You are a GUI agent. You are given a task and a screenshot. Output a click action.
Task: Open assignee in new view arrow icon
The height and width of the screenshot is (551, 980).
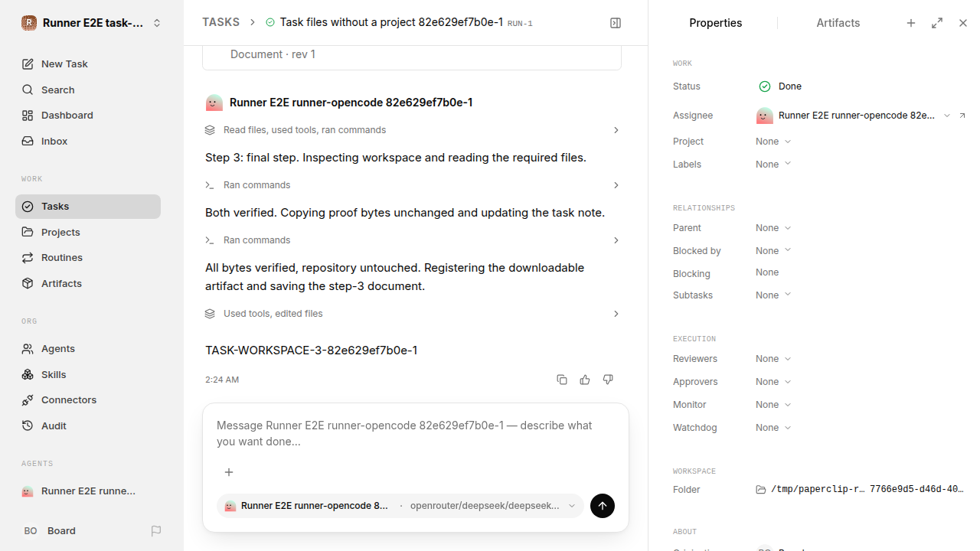click(x=962, y=116)
